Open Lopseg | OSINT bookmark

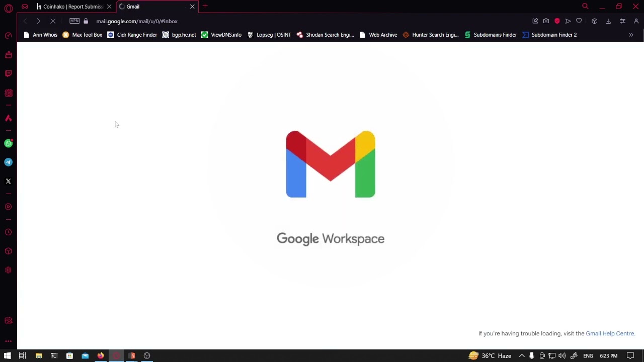tap(269, 35)
